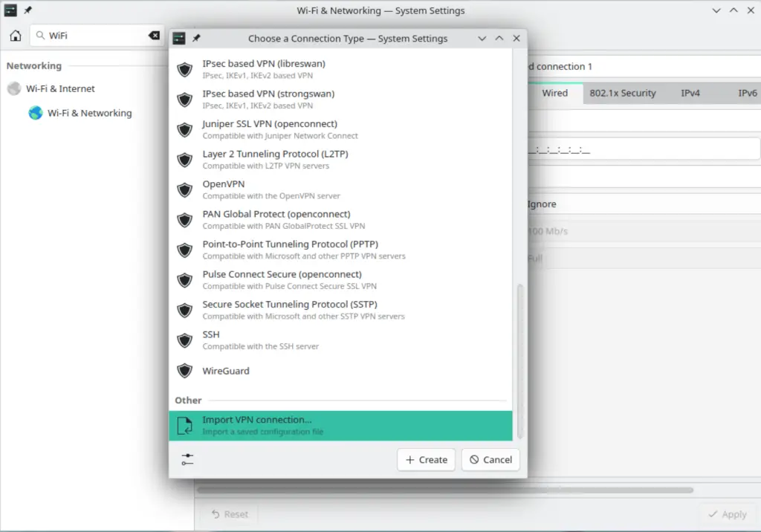Click the home icon above the sidebar
The width and height of the screenshot is (761, 532).
point(14,35)
